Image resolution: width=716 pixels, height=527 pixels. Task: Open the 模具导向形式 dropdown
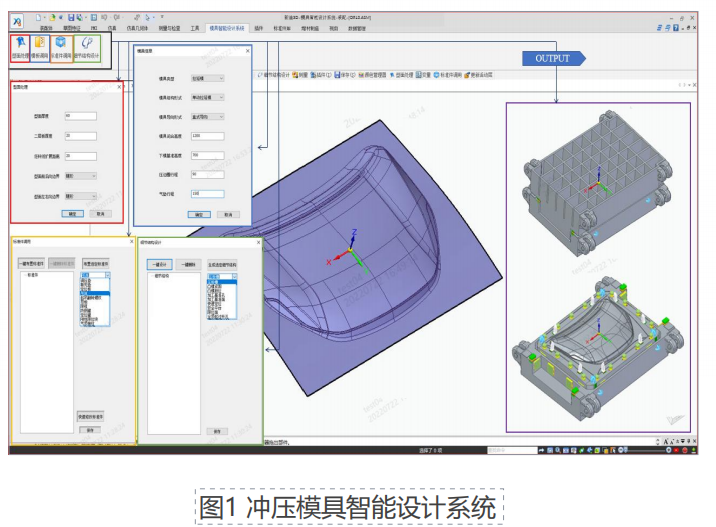point(207,116)
